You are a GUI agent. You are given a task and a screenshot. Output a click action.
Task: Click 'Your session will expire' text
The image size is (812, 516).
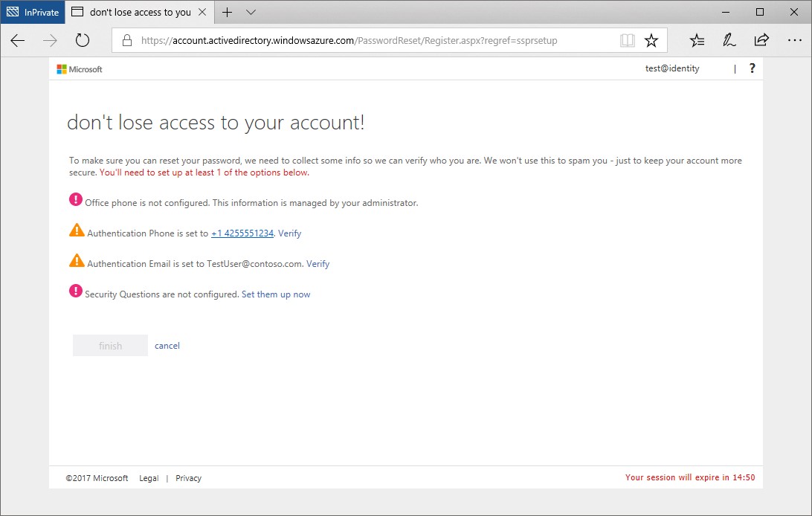[x=690, y=477]
